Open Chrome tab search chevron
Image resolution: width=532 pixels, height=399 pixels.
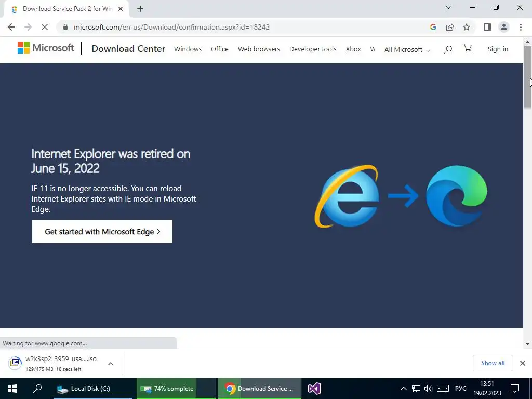pyautogui.click(x=448, y=7)
